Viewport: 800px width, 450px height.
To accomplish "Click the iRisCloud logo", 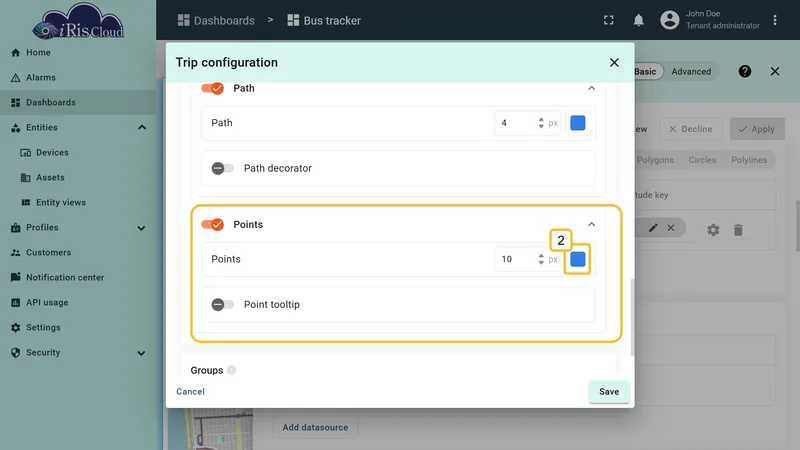I will (x=78, y=21).
